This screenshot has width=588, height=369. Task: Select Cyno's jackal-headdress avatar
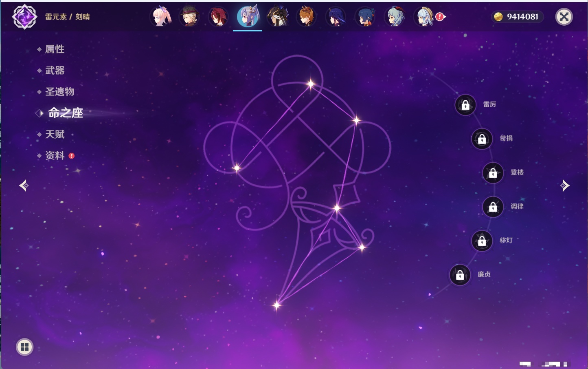click(x=278, y=17)
